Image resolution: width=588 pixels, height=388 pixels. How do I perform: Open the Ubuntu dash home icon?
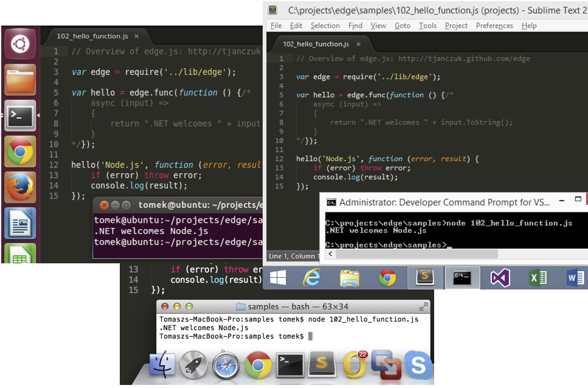tap(20, 44)
